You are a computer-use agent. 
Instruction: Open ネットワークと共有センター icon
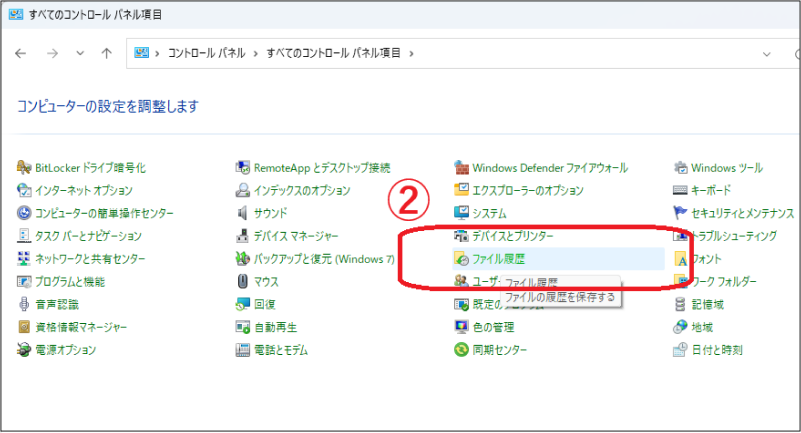point(24,258)
